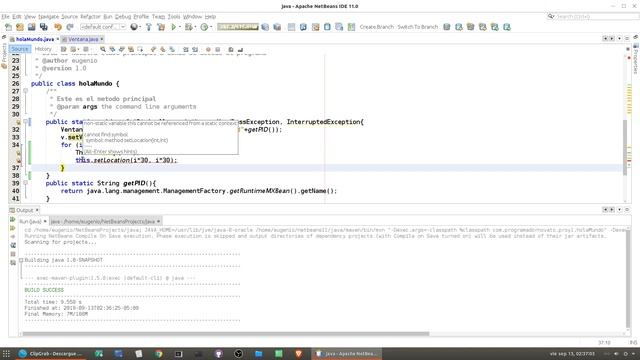
Task: Open the Files icon in taskbar
Action: click(x=258, y=354)
